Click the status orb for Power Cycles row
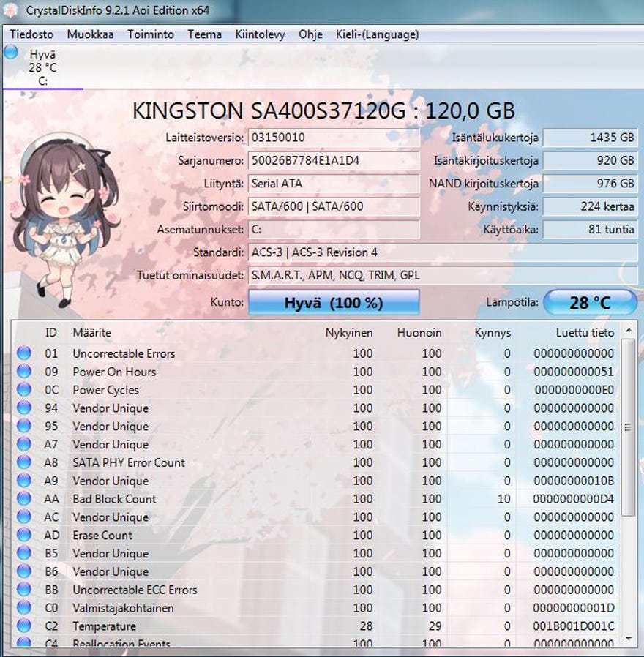This screenshot has width=644, height=657. tap(24, 389)
